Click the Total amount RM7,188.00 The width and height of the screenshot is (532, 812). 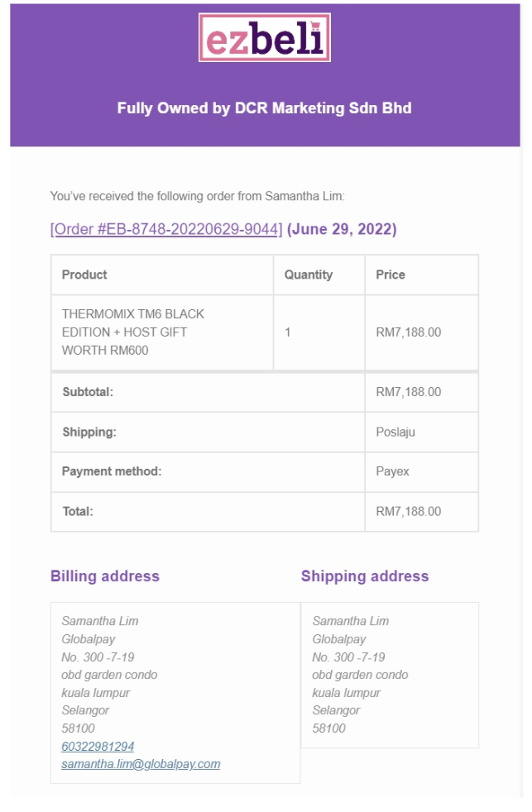[x=409, y=512]
